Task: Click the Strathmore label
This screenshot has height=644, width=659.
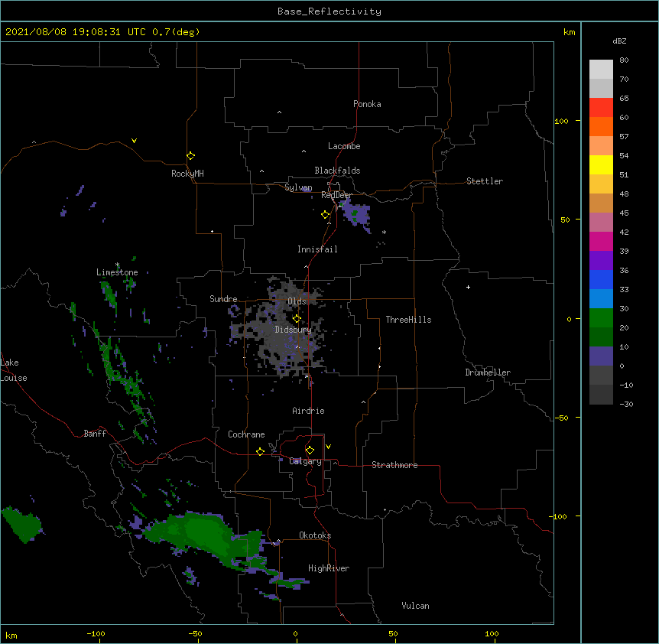Action: tap(394, 465)
